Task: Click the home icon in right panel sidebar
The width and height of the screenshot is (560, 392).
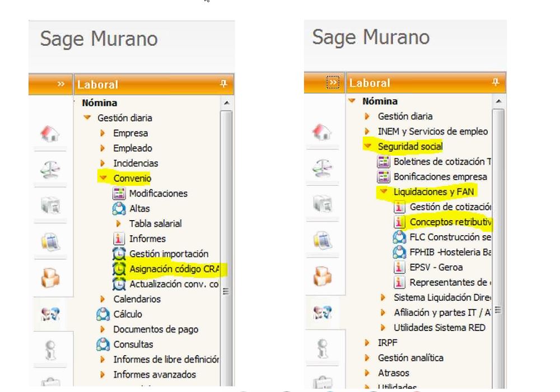Action: tap(322, 132)
